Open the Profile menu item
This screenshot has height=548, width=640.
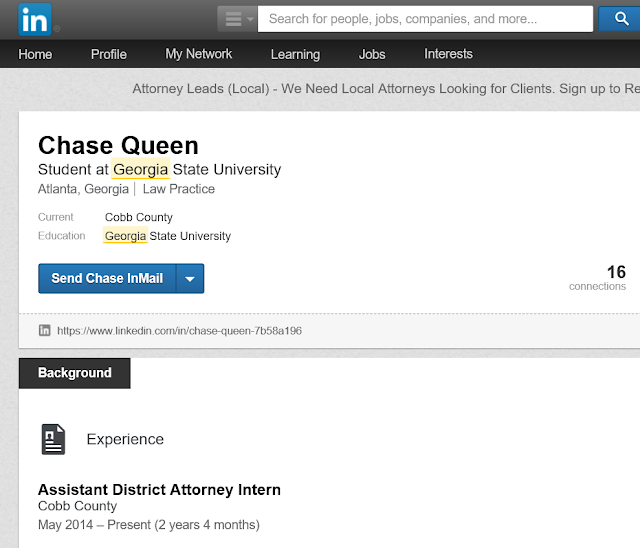pos(109,54)
